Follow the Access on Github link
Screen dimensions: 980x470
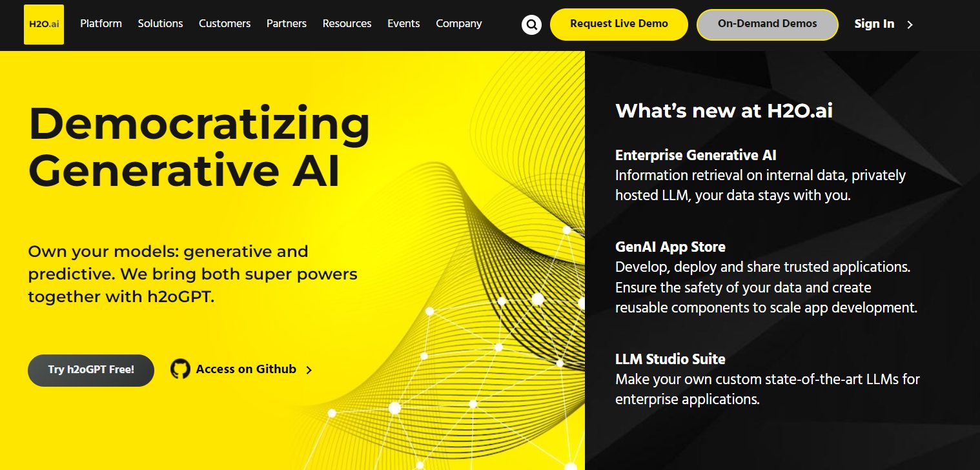coord(246,369)
